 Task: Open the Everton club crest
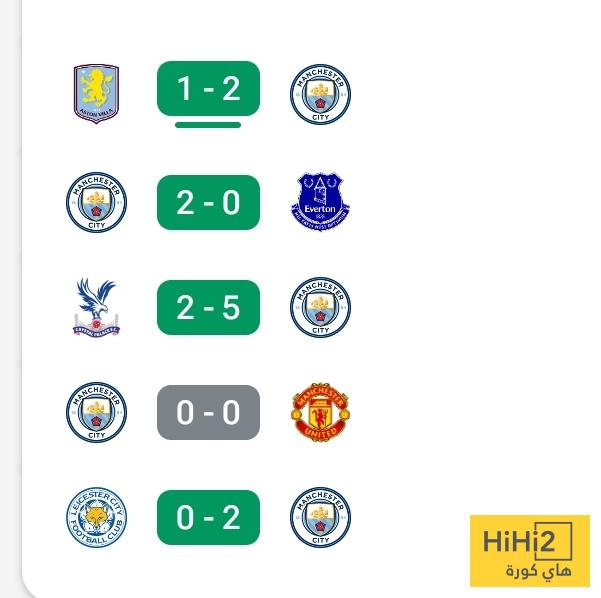pyautogui.click(x=320, y=202)
